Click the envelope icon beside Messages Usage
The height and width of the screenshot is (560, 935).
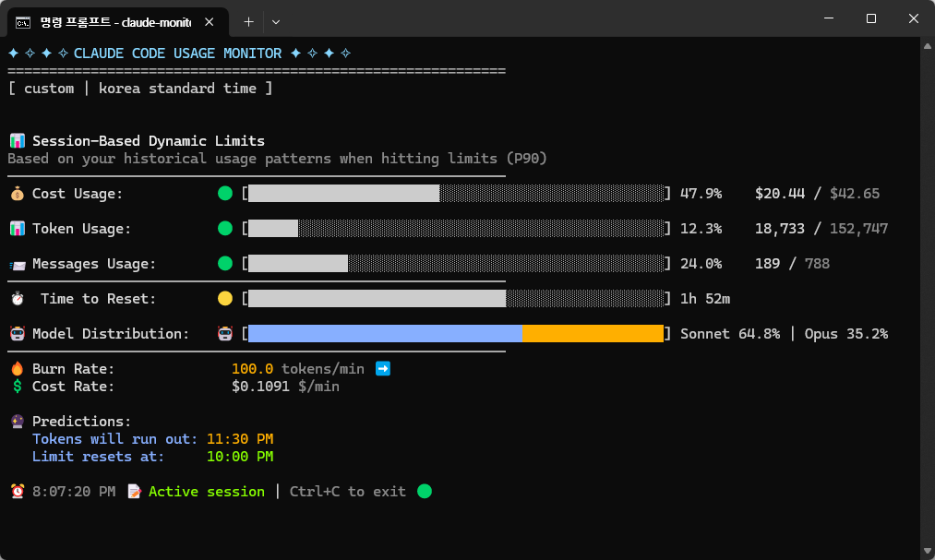[17, 264]
